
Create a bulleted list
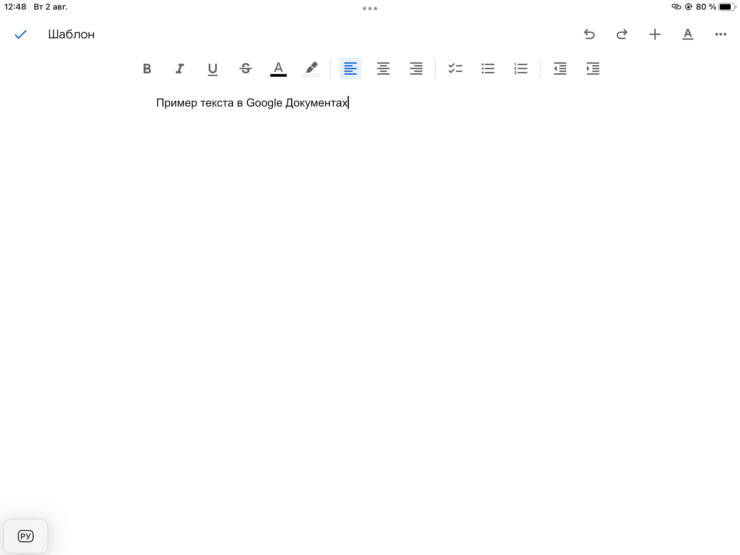[x=488, y=69]
